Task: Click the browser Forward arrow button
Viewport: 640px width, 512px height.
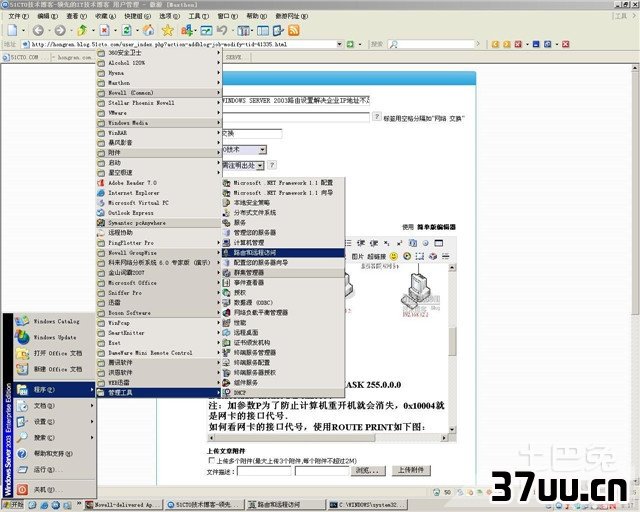Action: (60, 30)
